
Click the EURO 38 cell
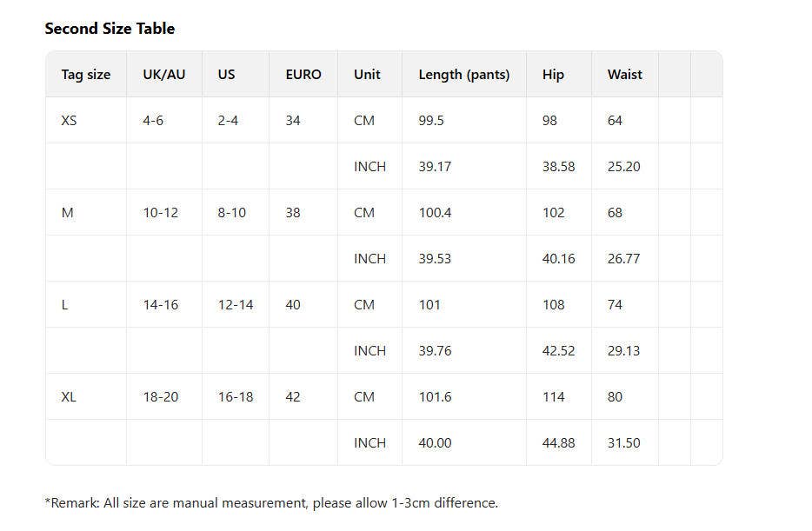(x=292, y=213)
